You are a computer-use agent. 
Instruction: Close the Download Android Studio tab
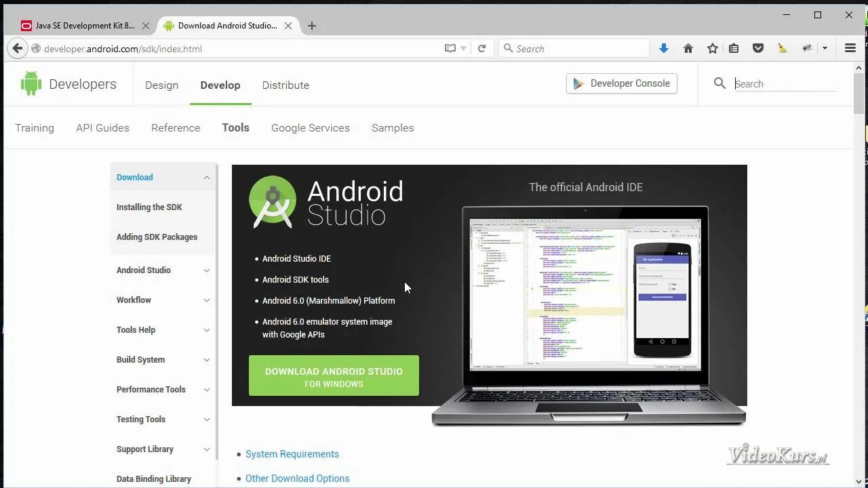(288, 26)
